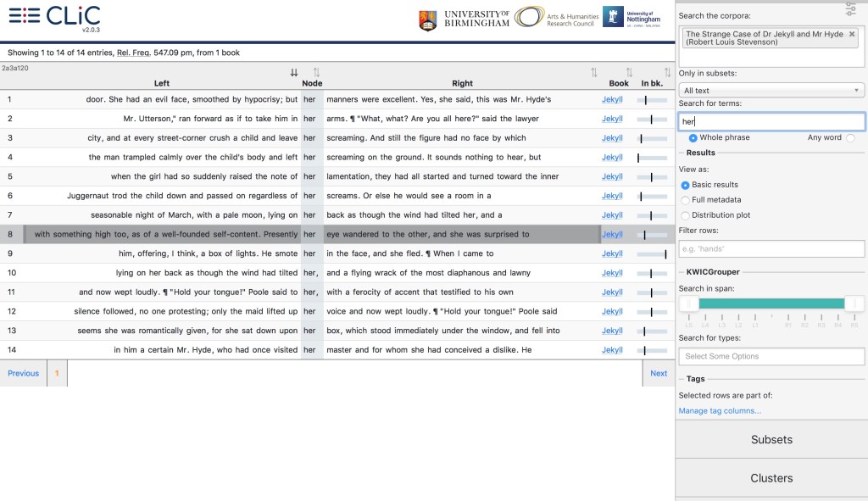Open the settings sliders icon in sidebar
The image size is (868, 501).
click(x=850, y=9)
